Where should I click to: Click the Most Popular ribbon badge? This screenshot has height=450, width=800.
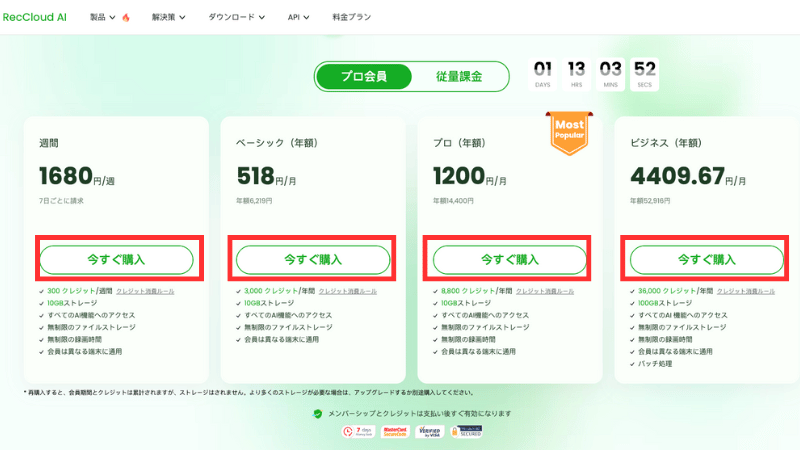pos(569,133)
